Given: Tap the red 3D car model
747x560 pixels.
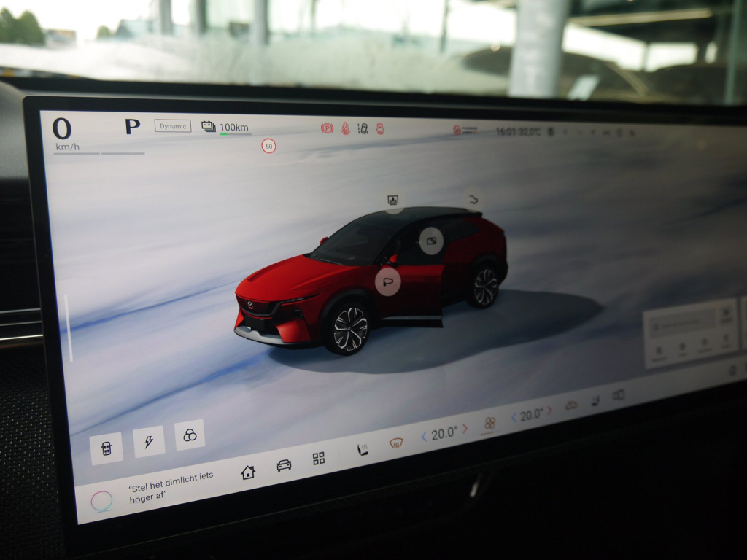Looking at the screenshot, I should 371,281.
